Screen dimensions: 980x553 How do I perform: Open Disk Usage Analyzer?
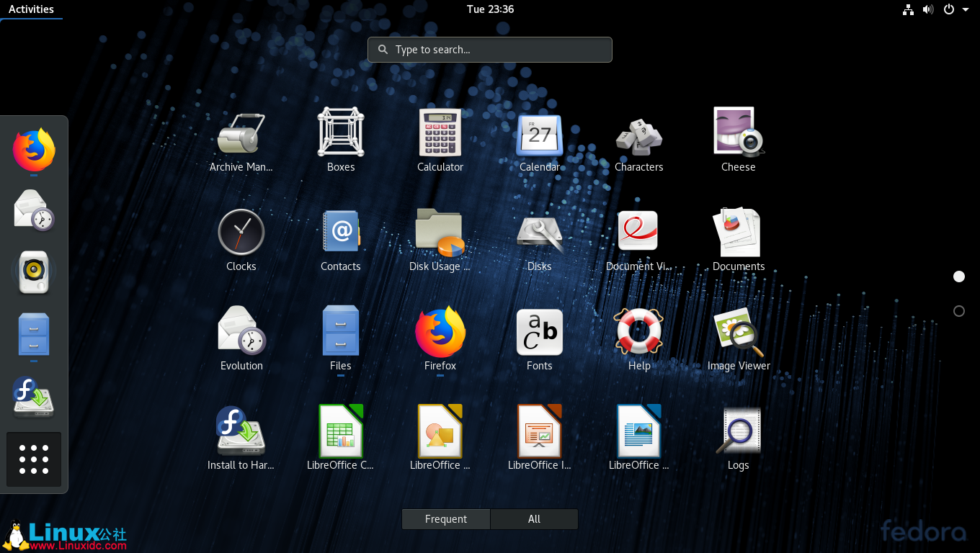440,240
